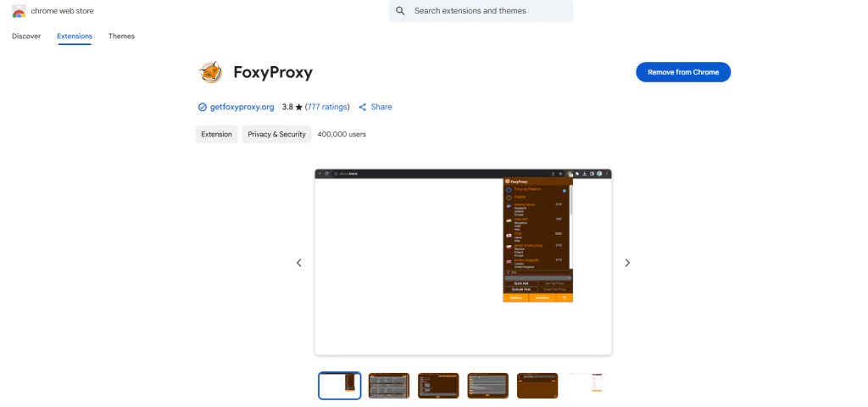Viewport: 868px width, 407px height.
Task: Select the third screenshot thumbnail
Action: click(x=438, y=386)
